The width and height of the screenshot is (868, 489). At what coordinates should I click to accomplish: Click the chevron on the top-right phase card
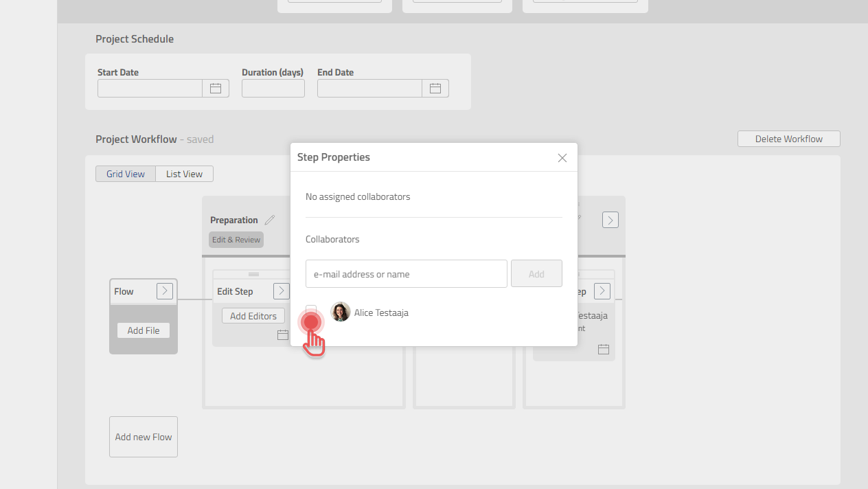click(610, 220)
